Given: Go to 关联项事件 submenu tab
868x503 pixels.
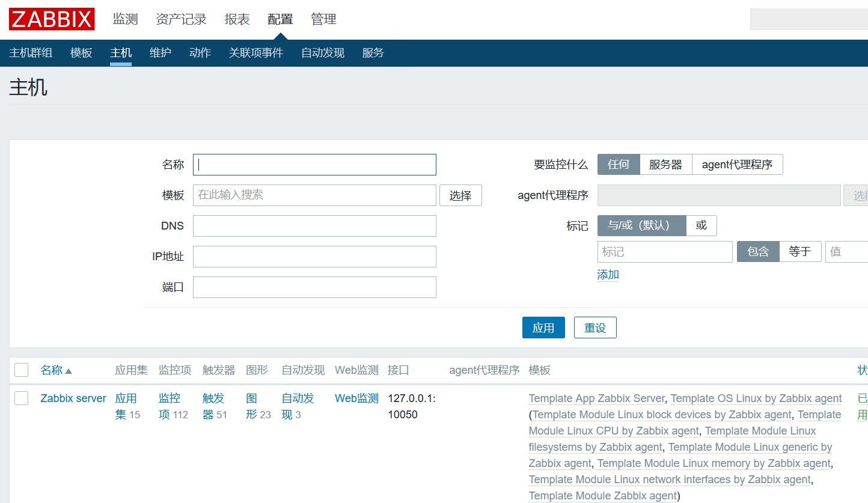Looking at the screenshot, I should click(256, 53).
